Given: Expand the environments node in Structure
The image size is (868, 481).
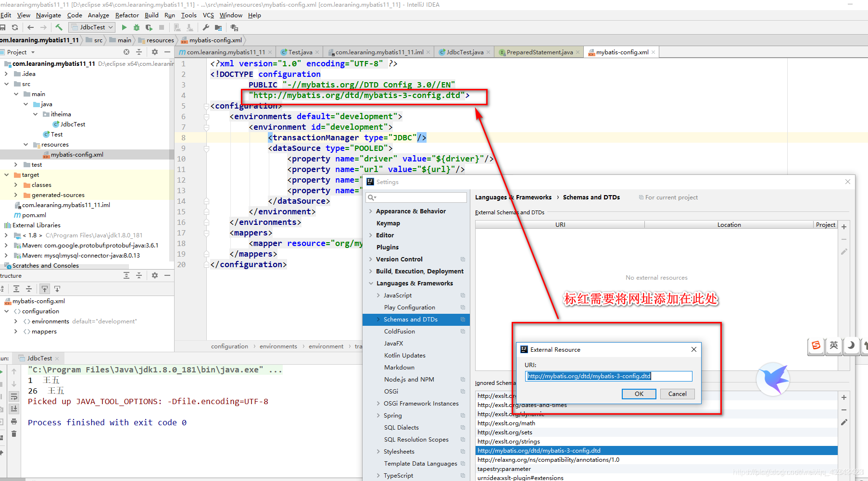Looking at the screenshot, I should pyautogui.click(x=16, y=321).
